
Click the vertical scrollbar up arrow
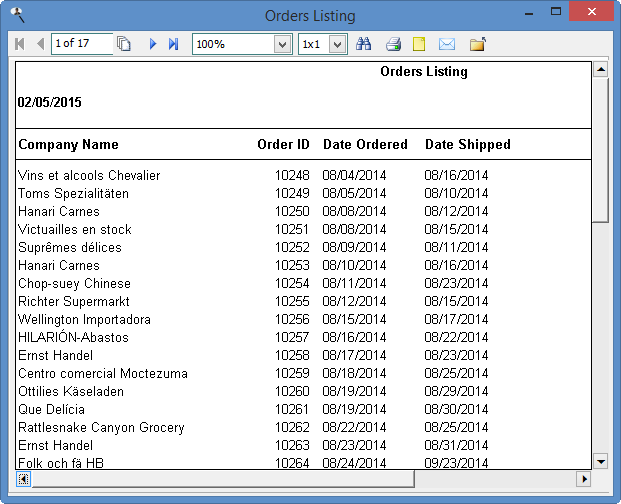click(x=601, y=70)
